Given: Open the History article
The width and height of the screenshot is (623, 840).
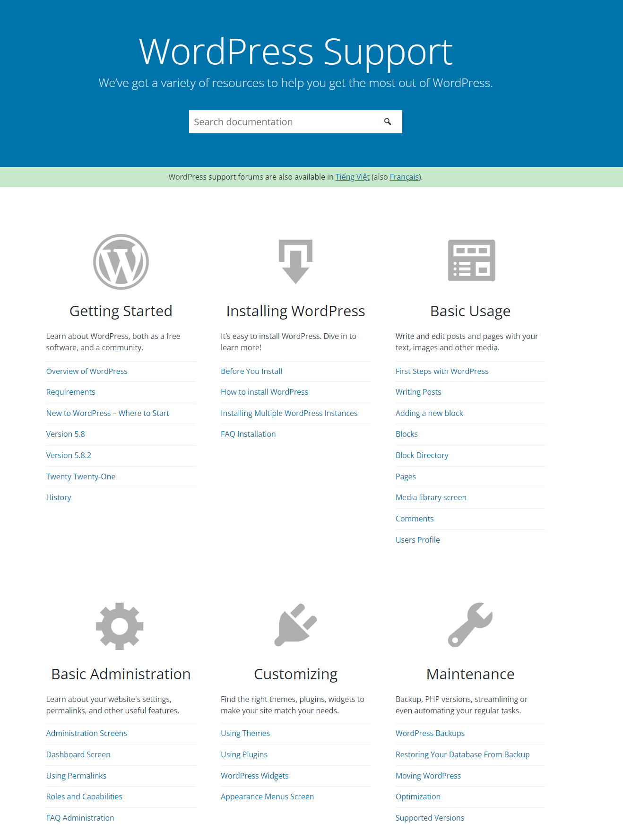Looking at the screenshot, I should click(59, 497).
